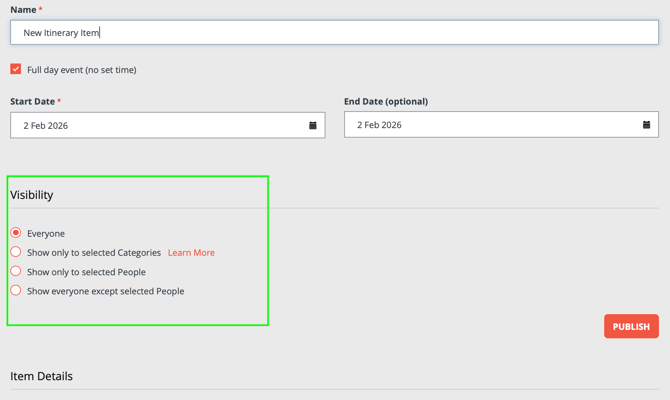Choose Show only to selected Categories radio

click(x=16, y=252)
